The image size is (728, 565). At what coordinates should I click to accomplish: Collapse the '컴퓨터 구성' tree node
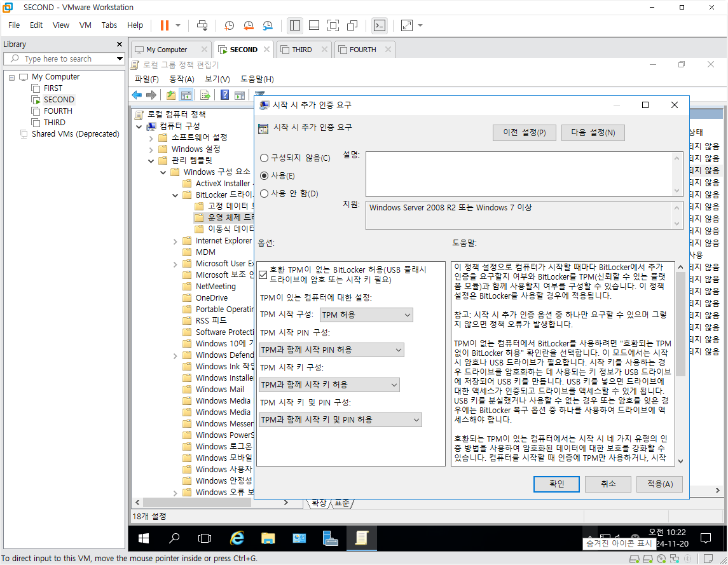[x=139, y=126]
